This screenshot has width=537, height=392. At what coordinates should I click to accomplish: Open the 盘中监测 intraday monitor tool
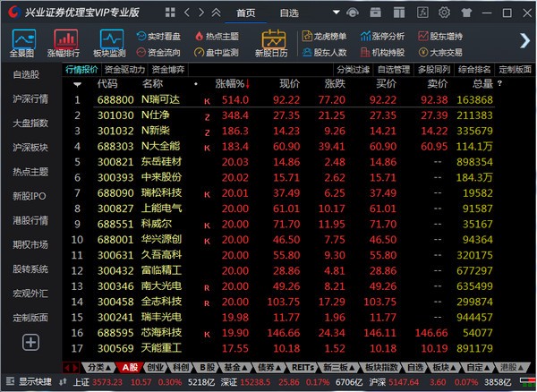(217, 53)
